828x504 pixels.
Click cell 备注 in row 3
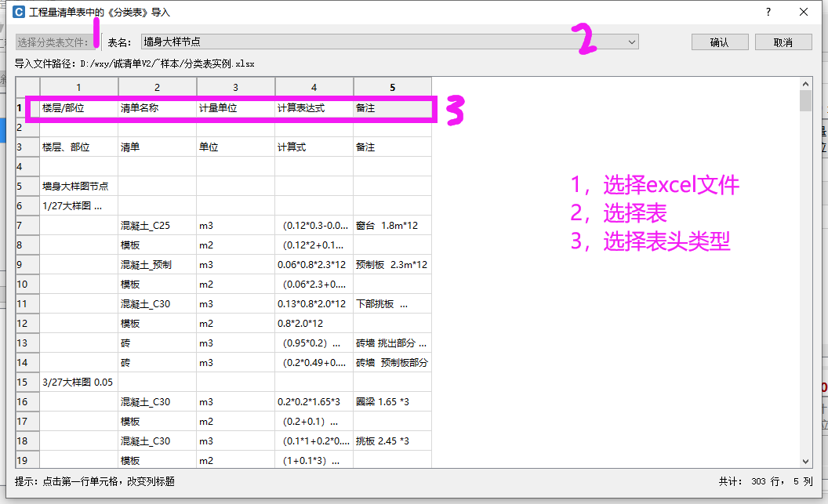click(x=392, y=147)
